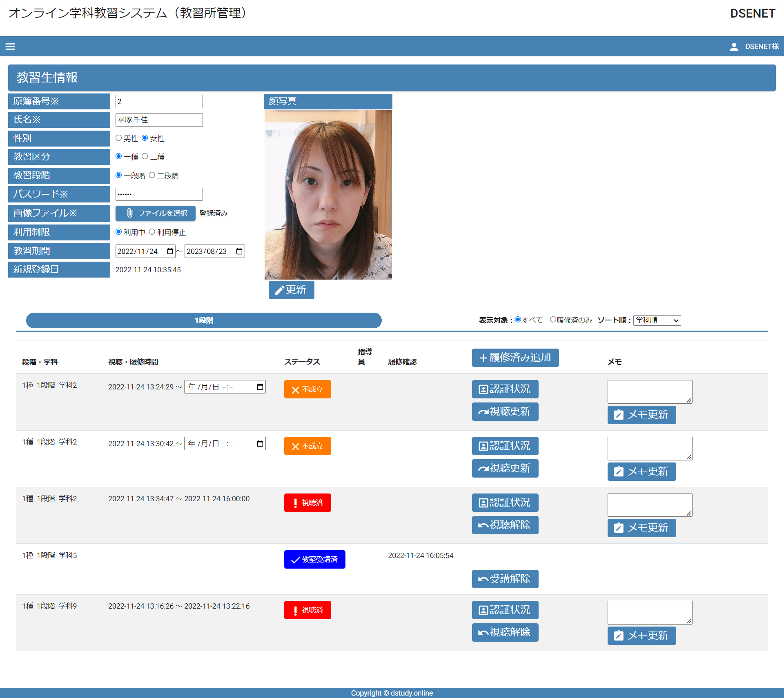Open calendar picker for end date 2023/08/23
Image resolution: width=784 pixels, height=698 pixels.
(239, 251)
